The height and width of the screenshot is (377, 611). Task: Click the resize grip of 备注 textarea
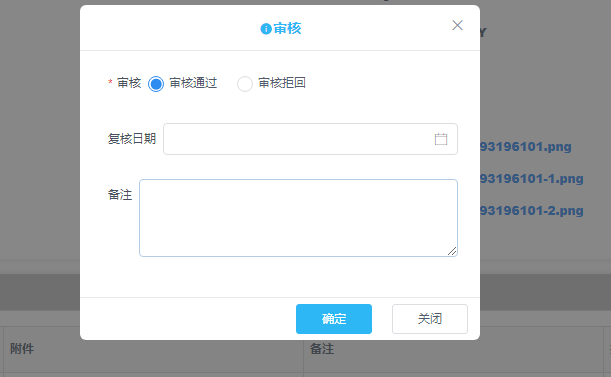pyautogui.click(x=452, y=251)
